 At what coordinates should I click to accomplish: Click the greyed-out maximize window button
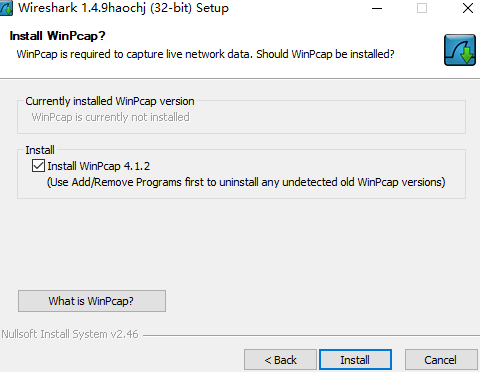click(x=422, y=8)
